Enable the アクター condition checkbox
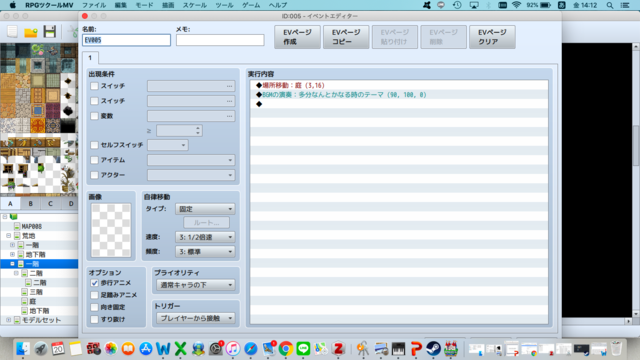The width and height of the screenshot is (640, 360). (x=94, y=175)
